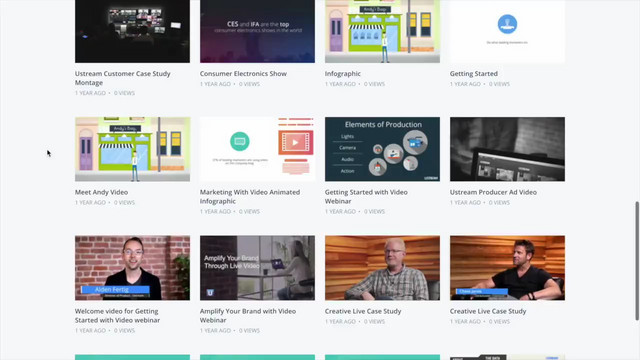Open the Consumer Electronics Show video thumbnail
This screenshot has height=360, width=640.
point(257,31)
